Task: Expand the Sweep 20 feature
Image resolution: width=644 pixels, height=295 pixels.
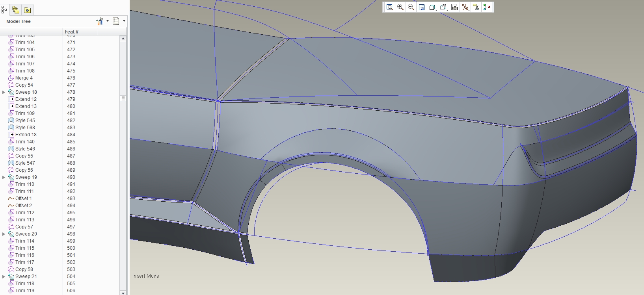Action: [4, 234]
